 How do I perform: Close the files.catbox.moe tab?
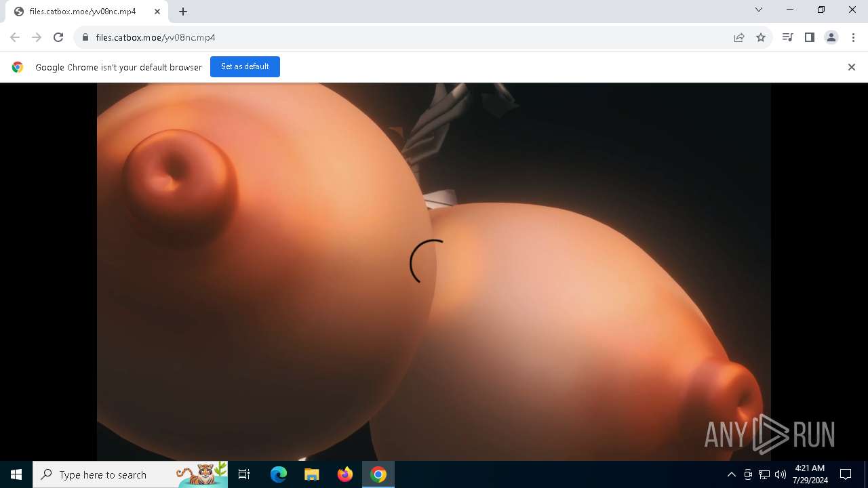click(157, 12)
